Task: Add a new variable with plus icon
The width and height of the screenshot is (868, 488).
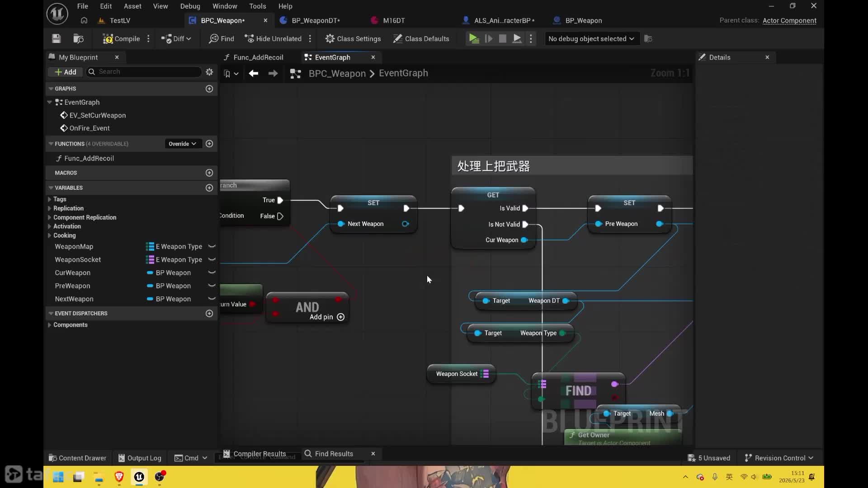Action: 209,188
